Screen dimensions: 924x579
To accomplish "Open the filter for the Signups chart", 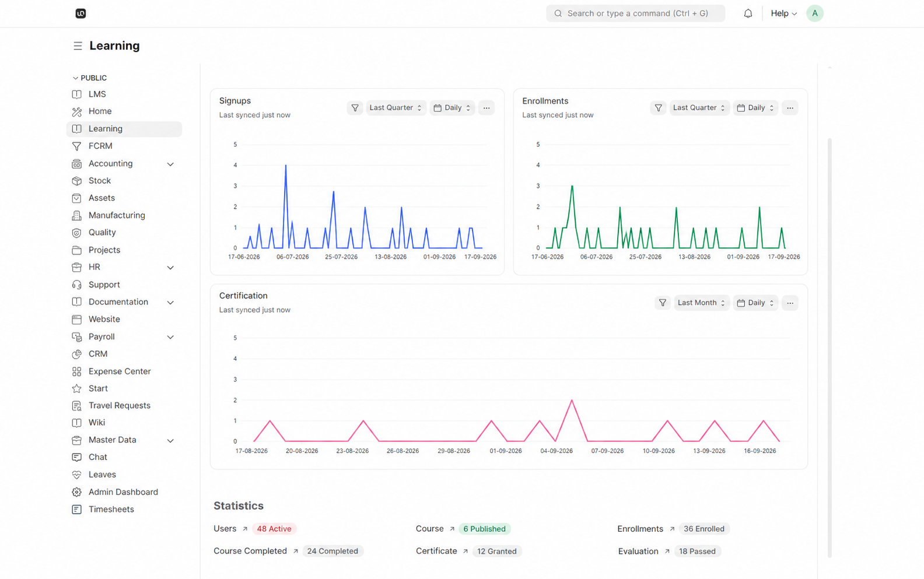I will click(355, 108).
